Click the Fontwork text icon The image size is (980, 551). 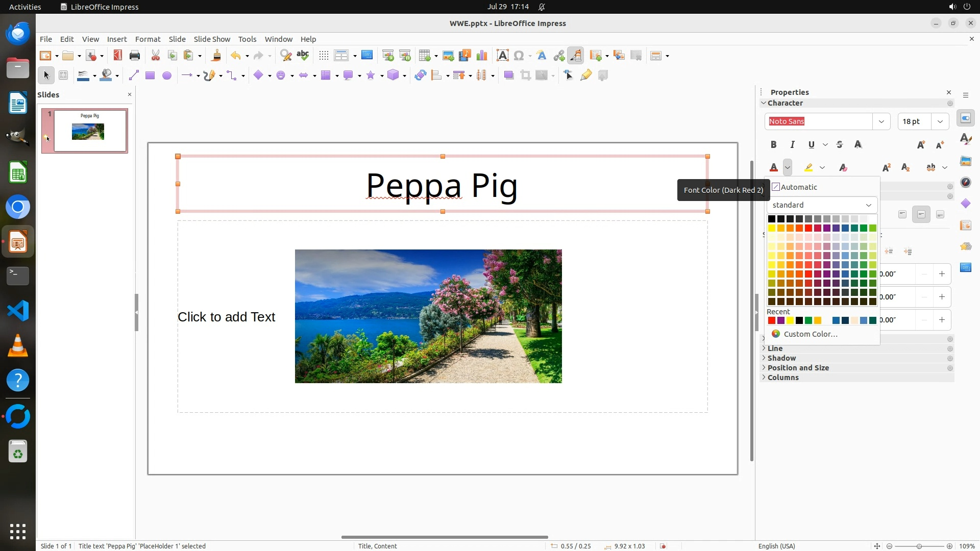(x=542, y=56)
